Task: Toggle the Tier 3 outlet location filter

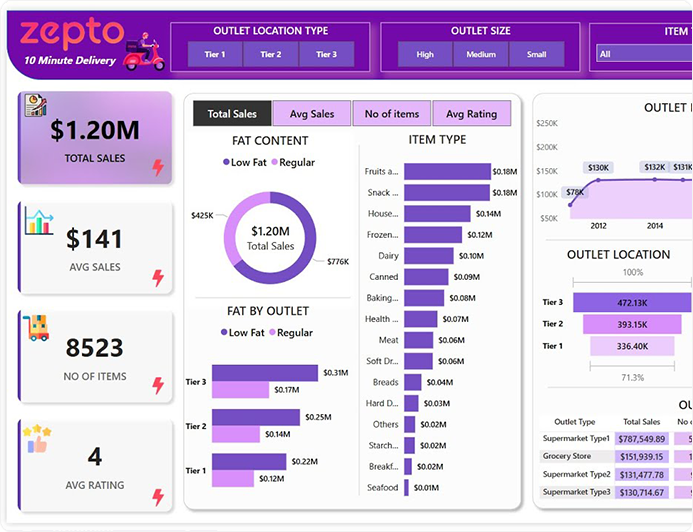Action: click(x=326, y=54)
